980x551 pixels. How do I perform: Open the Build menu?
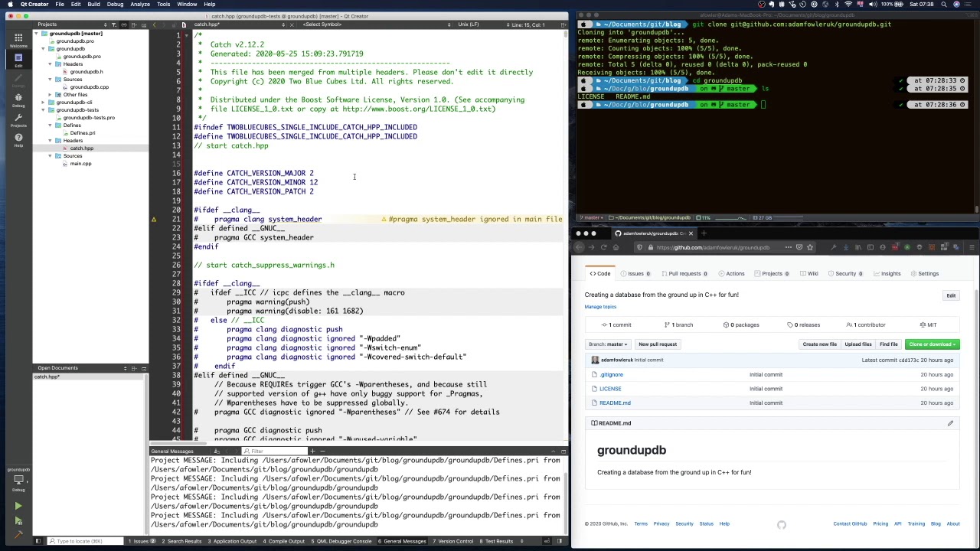93,5
